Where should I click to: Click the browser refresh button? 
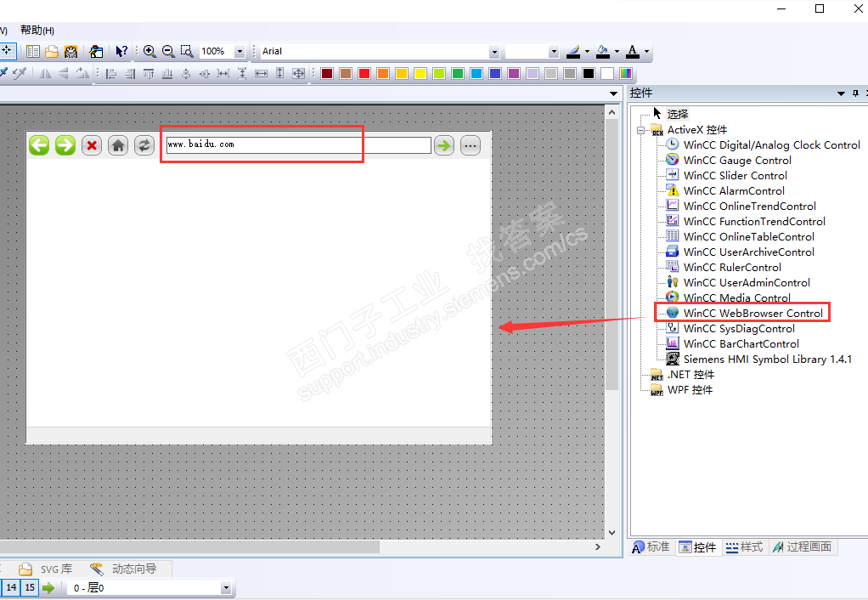click(144, 145)
